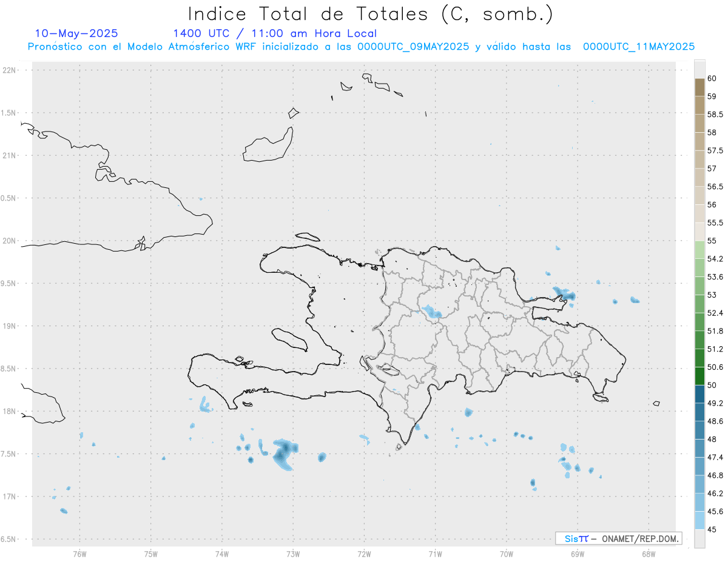
Task: Click the "19N" latitude axis label
Action: (10, 326)
